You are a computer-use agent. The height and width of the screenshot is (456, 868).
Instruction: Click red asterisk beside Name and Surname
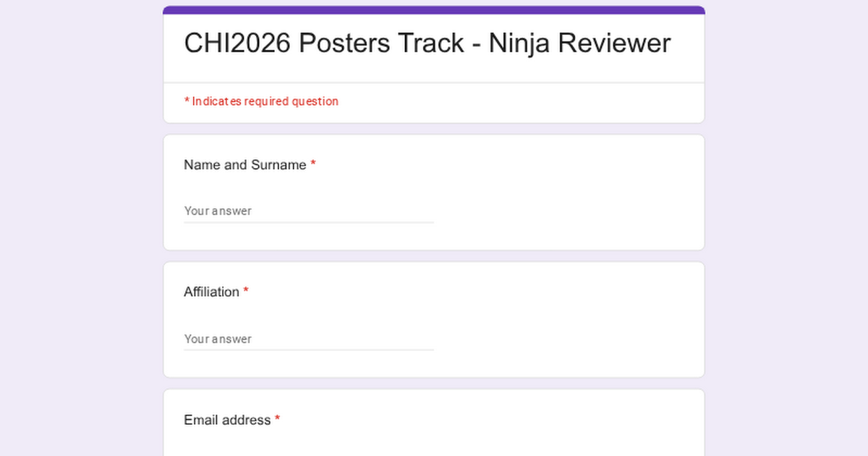[x=313, y=165]
